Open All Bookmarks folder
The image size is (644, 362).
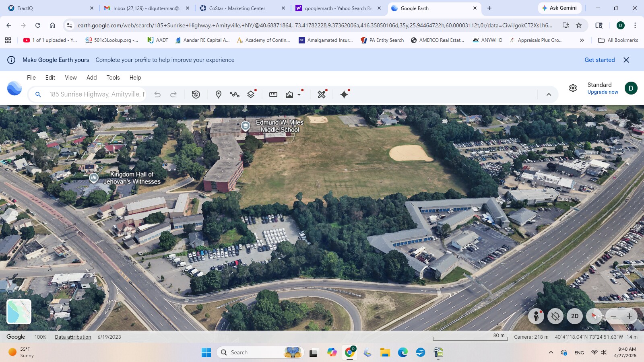[x=618, y=40]
